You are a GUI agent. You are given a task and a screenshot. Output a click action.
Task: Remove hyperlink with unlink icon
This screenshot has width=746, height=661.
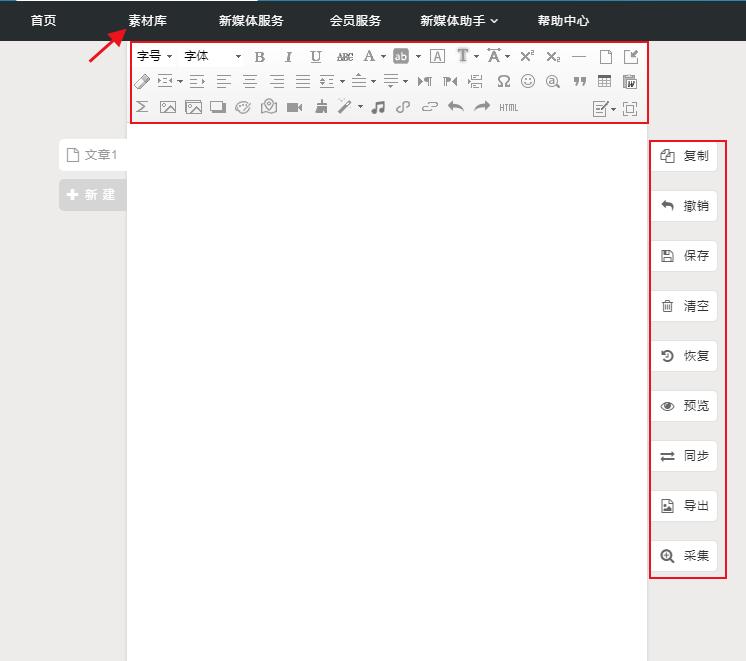(430, 107)
